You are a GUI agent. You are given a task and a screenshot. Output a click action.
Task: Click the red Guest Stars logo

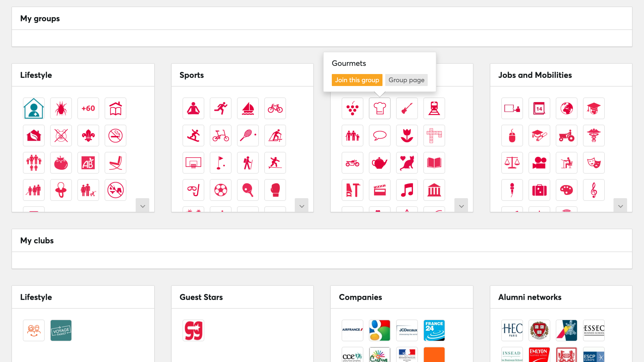coord(193,330)
